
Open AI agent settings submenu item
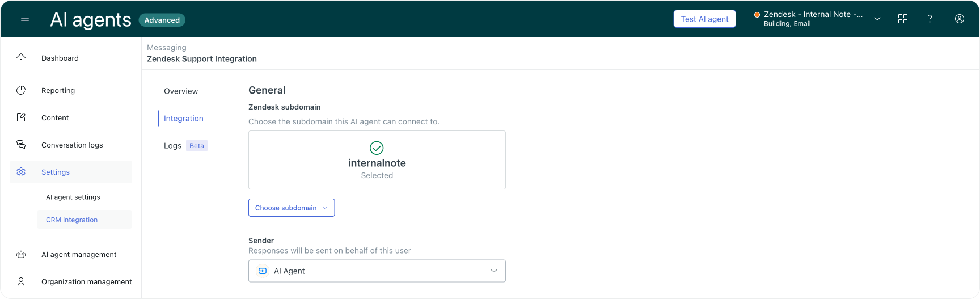point(73,197)
